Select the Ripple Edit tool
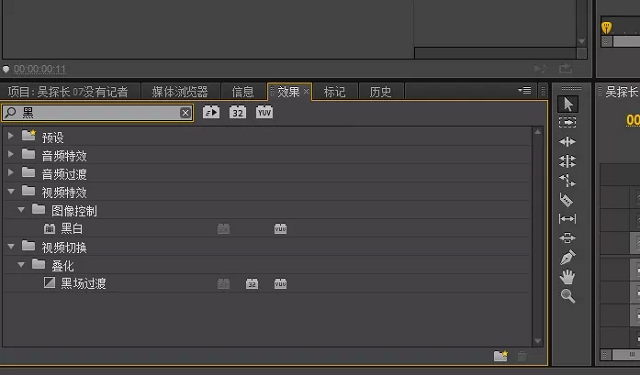640x375 pixels. 567,142
